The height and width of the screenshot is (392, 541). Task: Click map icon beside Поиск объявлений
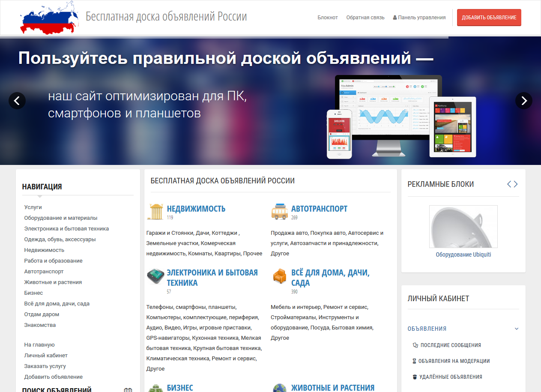[x=128, y=390]
